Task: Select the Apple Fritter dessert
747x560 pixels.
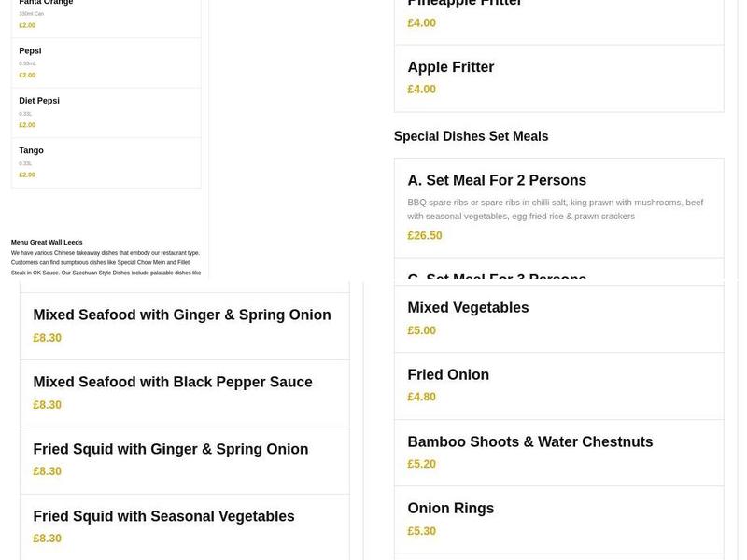Action: coord(451,67)
